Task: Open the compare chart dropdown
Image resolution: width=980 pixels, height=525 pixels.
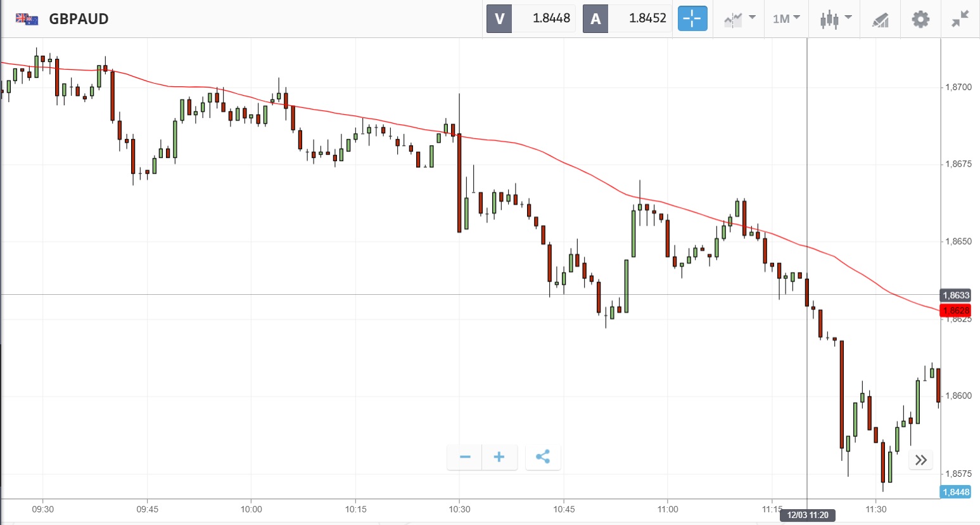Action: coord(739,18)
